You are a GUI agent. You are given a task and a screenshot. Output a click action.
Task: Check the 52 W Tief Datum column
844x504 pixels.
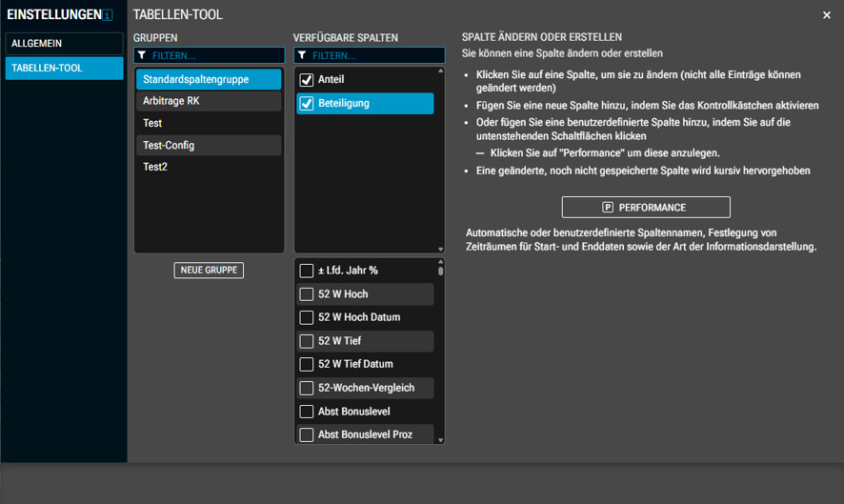coord(307,365)
